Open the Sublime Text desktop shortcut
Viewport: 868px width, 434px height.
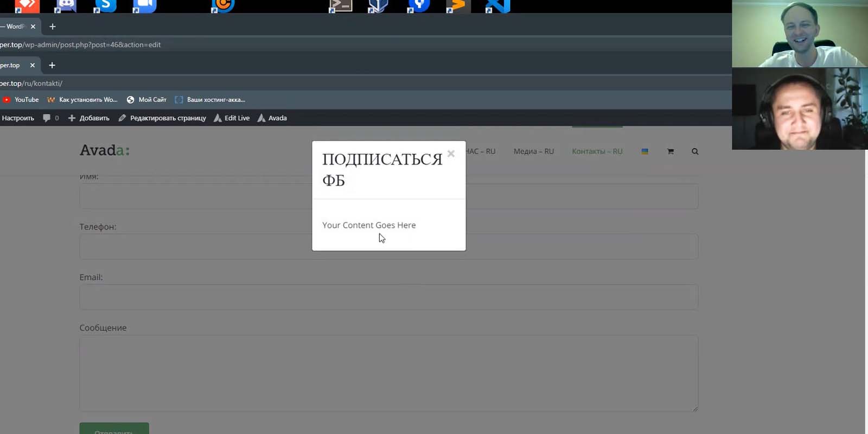click(x=458, y=6)
